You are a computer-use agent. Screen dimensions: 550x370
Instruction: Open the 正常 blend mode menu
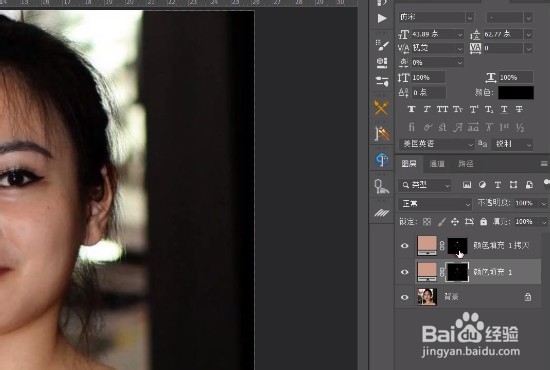pos(435,203)
